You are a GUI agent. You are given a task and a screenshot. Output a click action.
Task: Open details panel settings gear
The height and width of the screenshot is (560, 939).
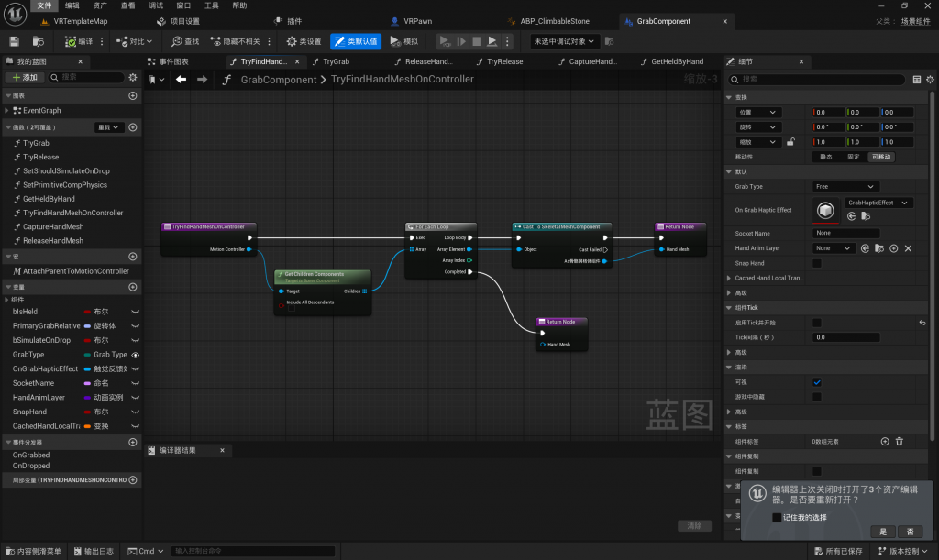coord(931,80)
